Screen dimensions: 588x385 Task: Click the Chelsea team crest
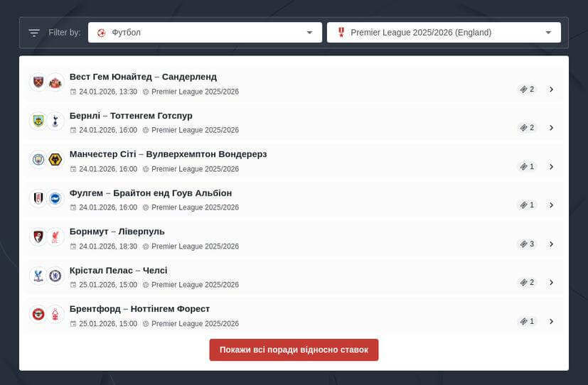(x=55, y=276)
